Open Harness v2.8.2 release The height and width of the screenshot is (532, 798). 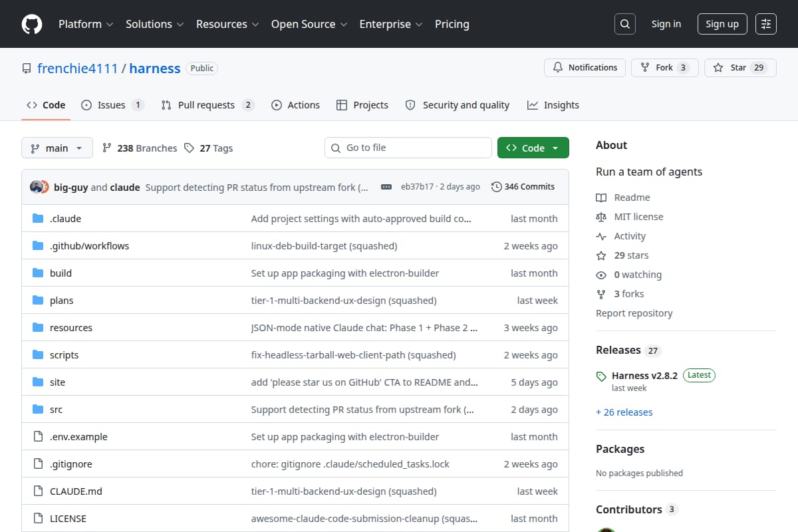coord(644,376)
